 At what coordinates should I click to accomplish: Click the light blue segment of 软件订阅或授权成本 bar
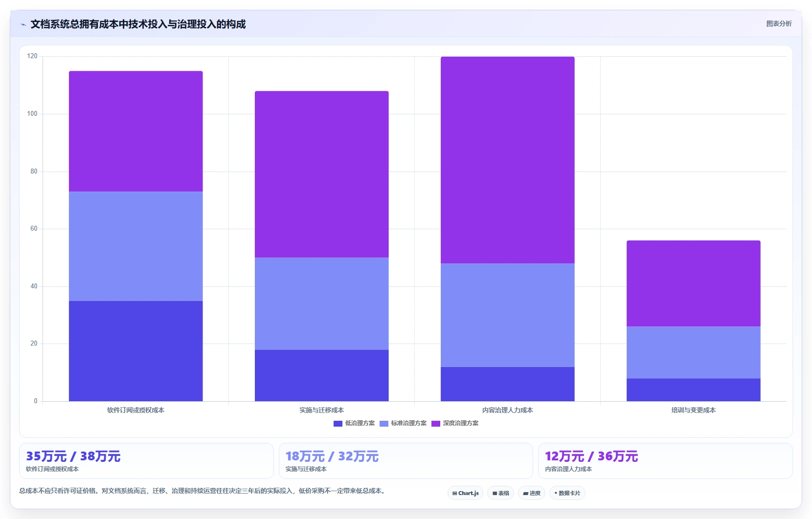point(135,246)
